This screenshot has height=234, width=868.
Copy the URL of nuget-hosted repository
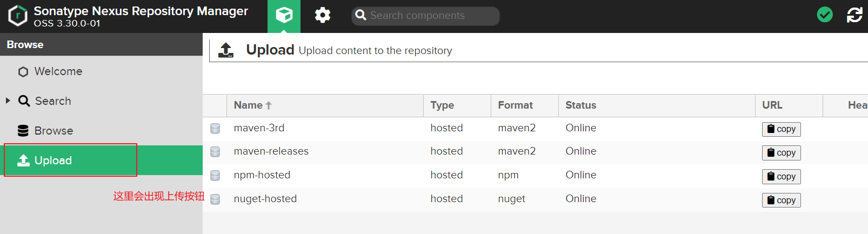coord(781,200)
